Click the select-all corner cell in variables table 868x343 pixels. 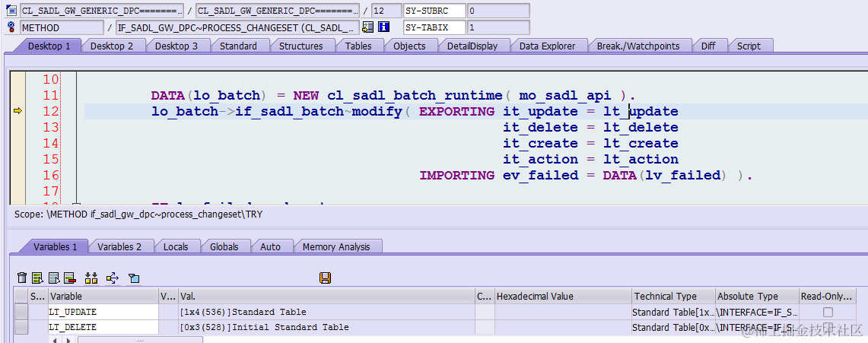(21, 297)
